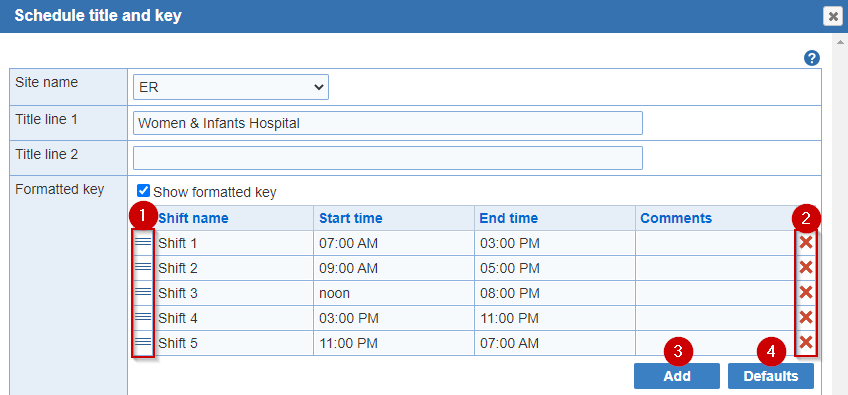
Task: Remove Shift 4 with red X
Action: tap(806, 317)
